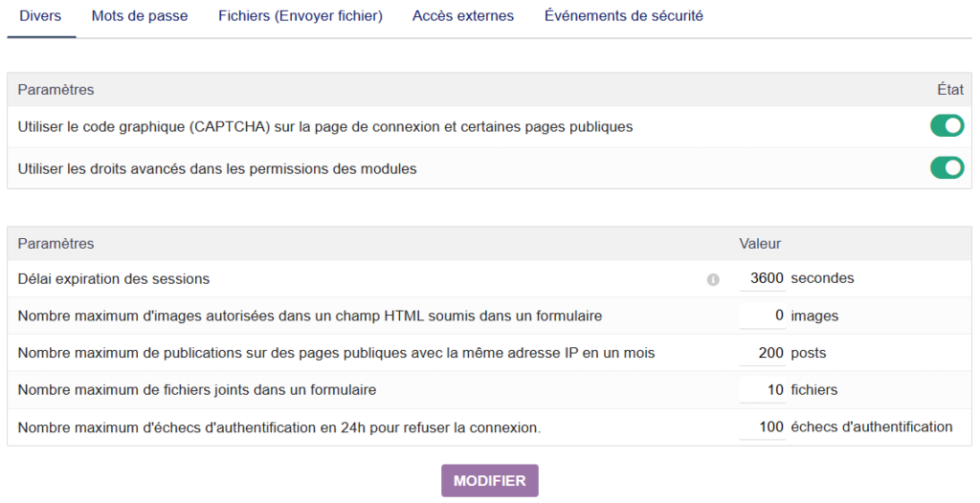Click the 'secondes' unit label
Screen dimensions: 980x503
(x=822, y=278)
